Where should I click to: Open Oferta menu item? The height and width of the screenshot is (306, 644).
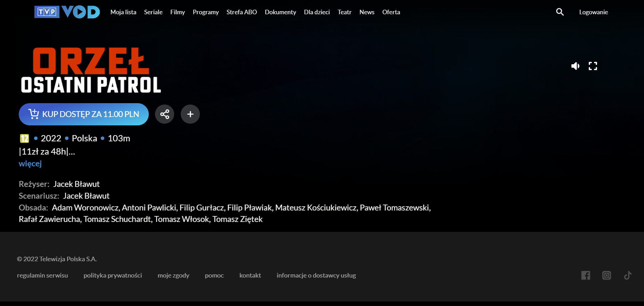pos(391,12)
